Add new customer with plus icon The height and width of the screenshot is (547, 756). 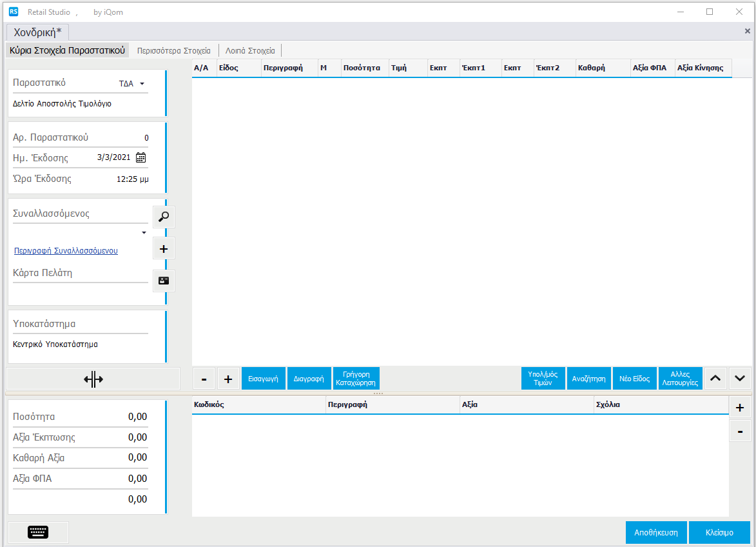[164, 248]
